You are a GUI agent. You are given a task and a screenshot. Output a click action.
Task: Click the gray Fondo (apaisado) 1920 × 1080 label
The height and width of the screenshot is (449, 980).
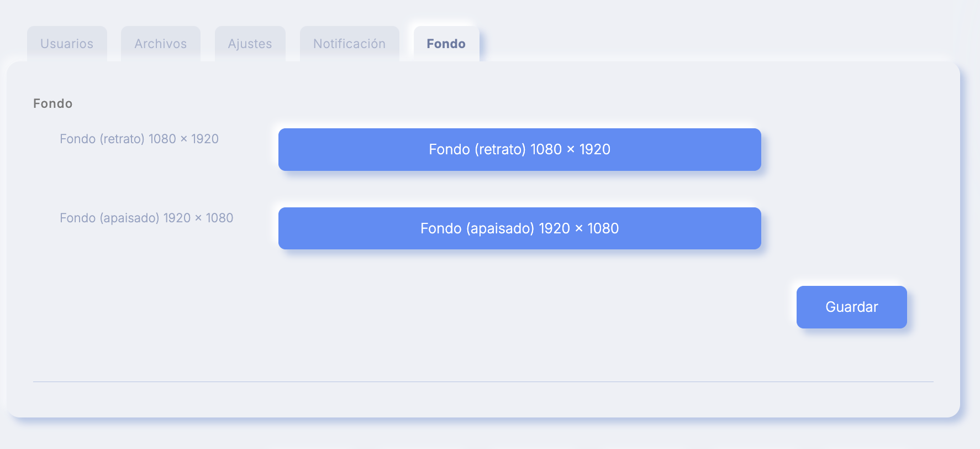(146, 218)
